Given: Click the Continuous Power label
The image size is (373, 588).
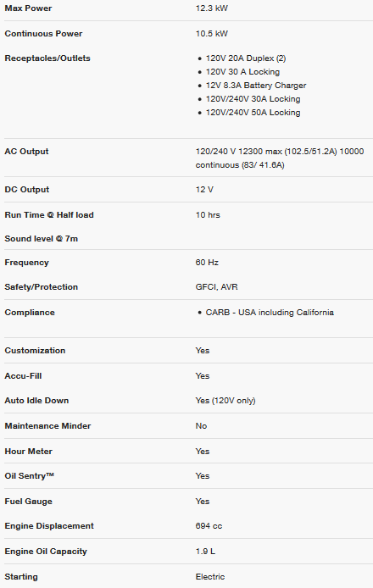Looking at the screenshot, I should (x=43, y=34).
